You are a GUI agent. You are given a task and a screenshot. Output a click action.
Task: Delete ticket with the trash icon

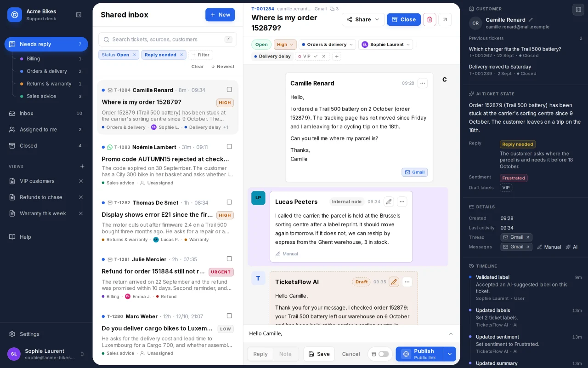[430, 19]
